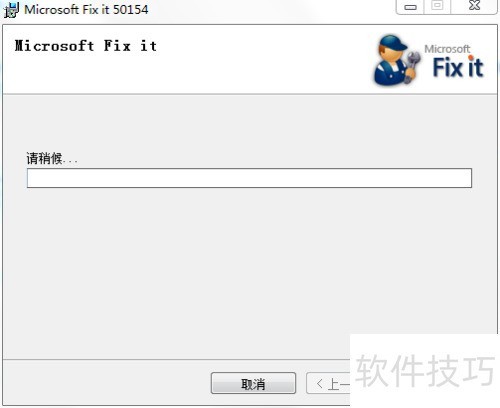Screen dimensions: 500x408
Task: Click the bold Microsoft Fix it heading
Action: click(x=86, y=46)
